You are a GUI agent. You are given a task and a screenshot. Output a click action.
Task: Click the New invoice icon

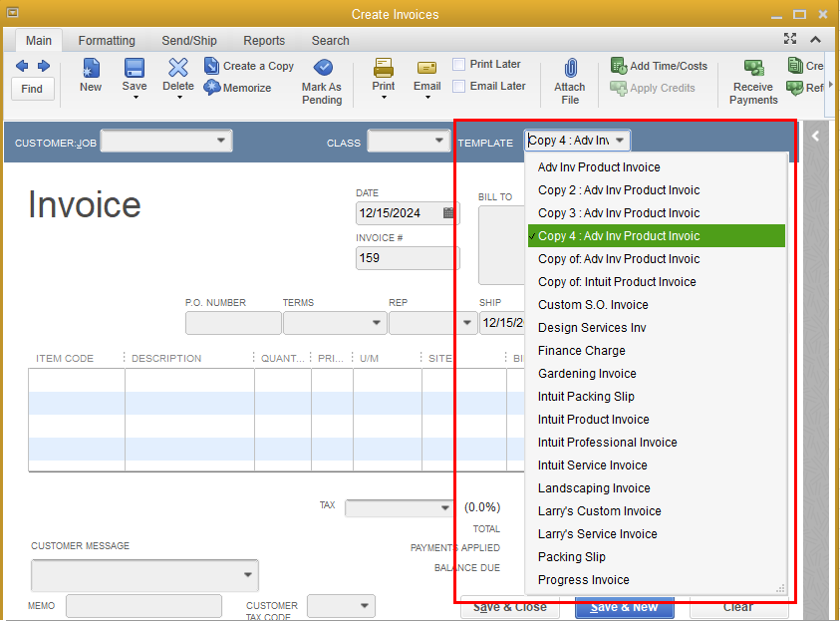point(91,68)
